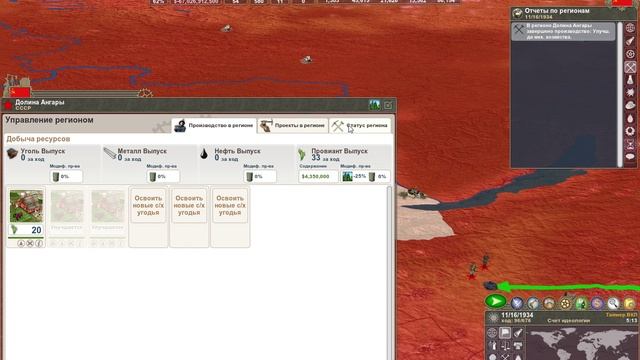Click the coal resource icon
Viewport: 640px width, 360px height.
12,154
